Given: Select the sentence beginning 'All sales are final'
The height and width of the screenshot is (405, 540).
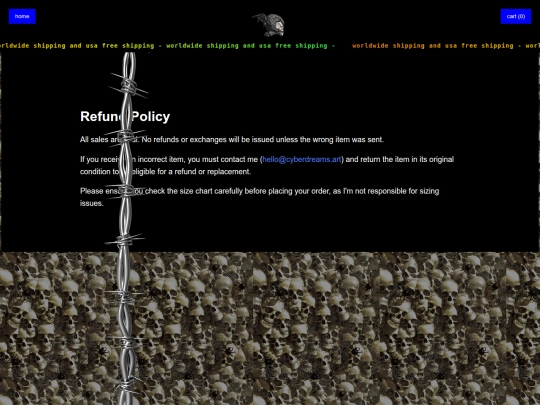Looking at the screenshot, I should 231,139.
